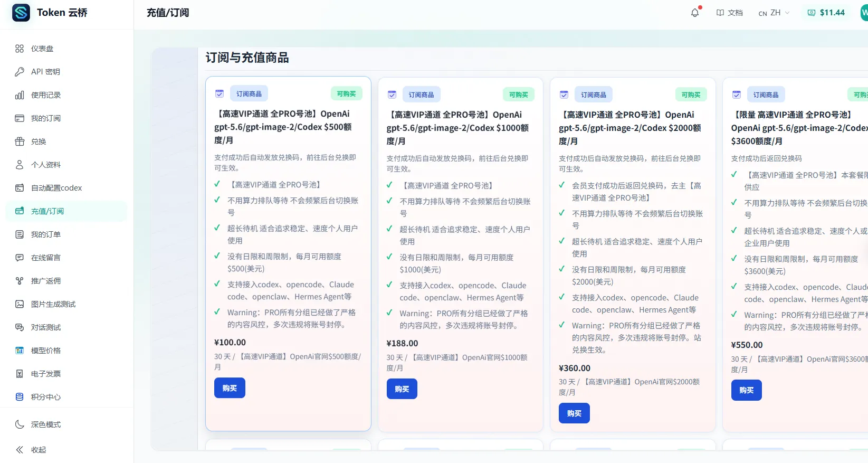
Task: Click the 我的订单 list icon
Action: click(x=20, y=234)
